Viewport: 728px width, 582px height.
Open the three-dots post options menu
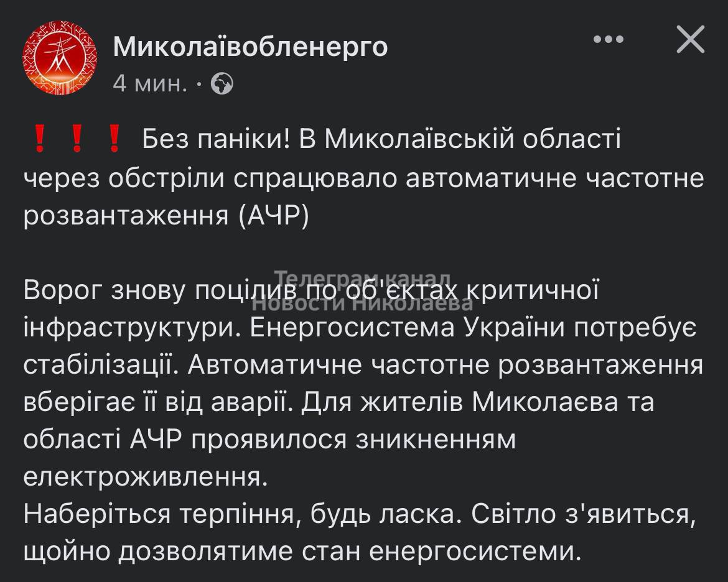[608, 40]
